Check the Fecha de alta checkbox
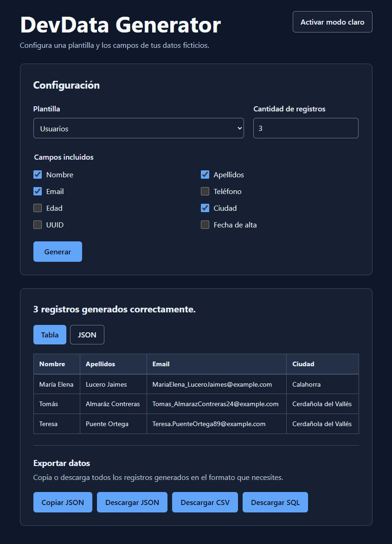 (205, 225)
